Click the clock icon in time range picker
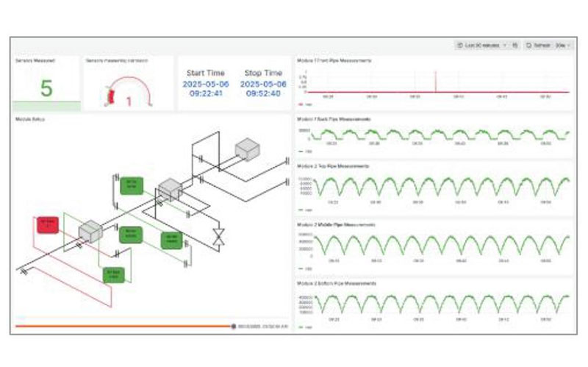588x367 pixels. click(460, 46)
